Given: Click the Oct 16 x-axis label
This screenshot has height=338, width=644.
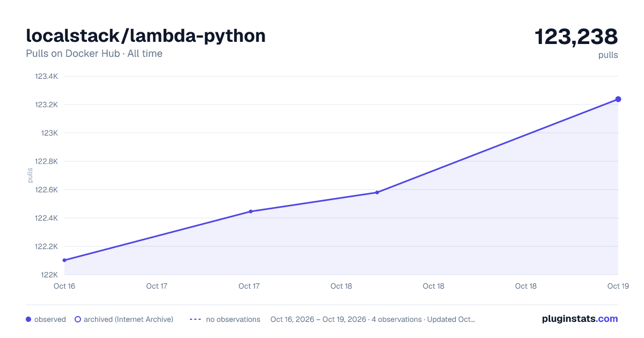Looking at the screenshot, I should click(64, 286).
